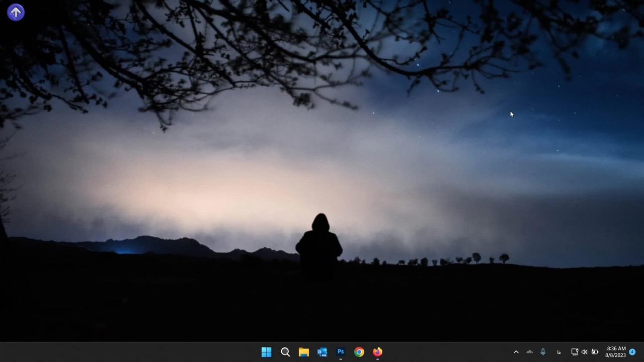Click the 8:36 AM time in taskbar
Viewport: 644px width, 362px height.
click(x=616, y=348)
